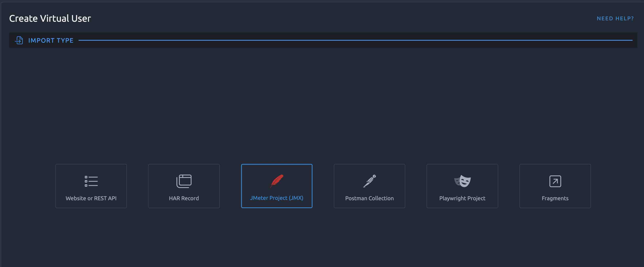Click the Import Type section header text
Image resolution: width=644 pixels, height=267 pixels.
click(x=51, y=40)
